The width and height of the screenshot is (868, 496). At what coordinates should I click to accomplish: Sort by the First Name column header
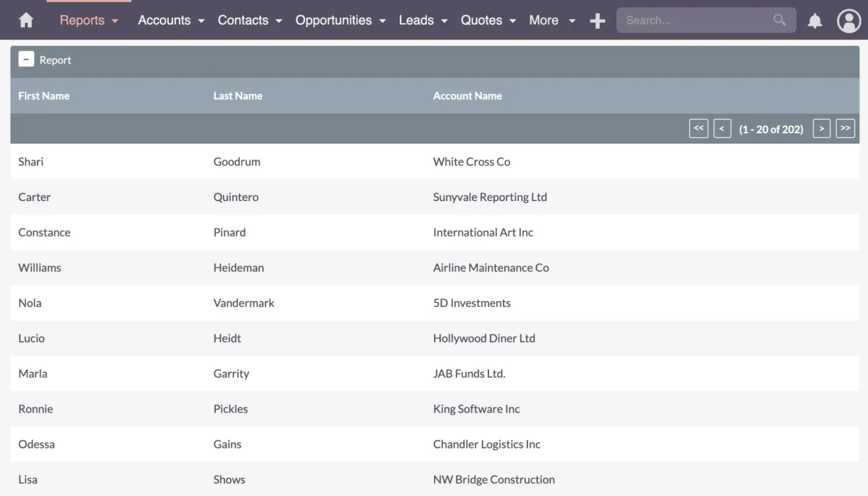44,95
